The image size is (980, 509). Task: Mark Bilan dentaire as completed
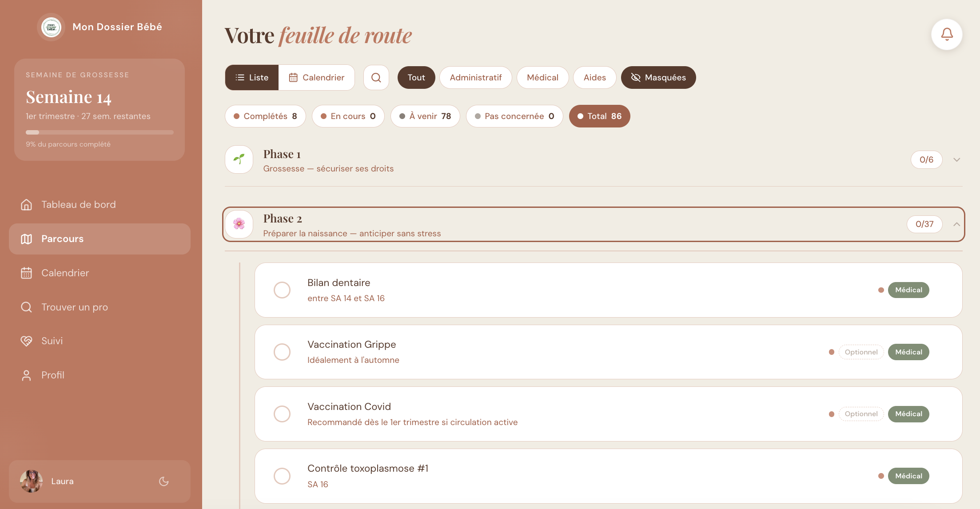(x=282, y=290)
